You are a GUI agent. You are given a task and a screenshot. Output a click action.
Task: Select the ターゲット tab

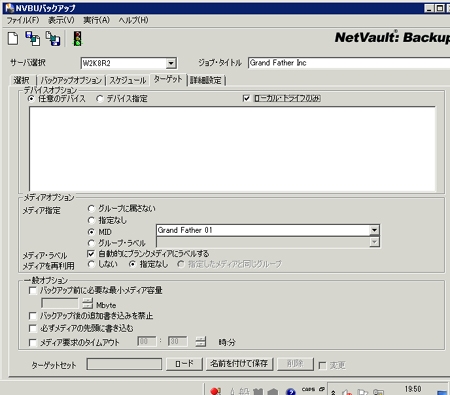(x=168, y=79)
